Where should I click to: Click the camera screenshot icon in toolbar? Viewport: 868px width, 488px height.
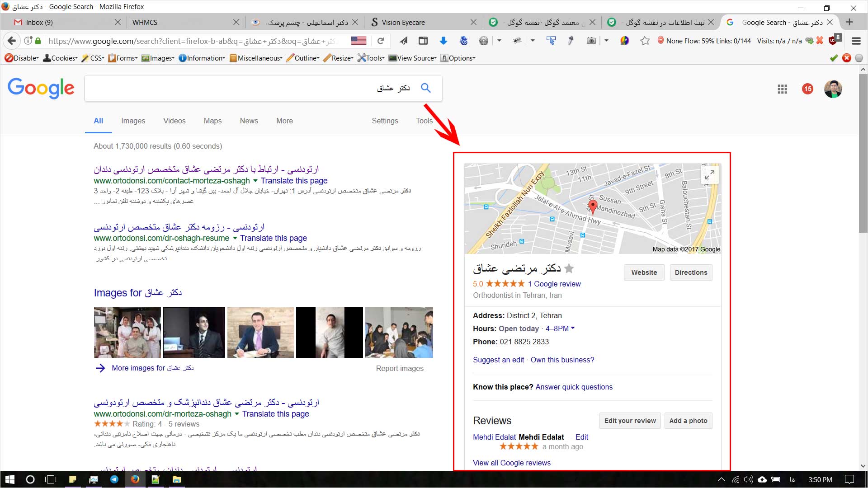click(x=591, y=41)
